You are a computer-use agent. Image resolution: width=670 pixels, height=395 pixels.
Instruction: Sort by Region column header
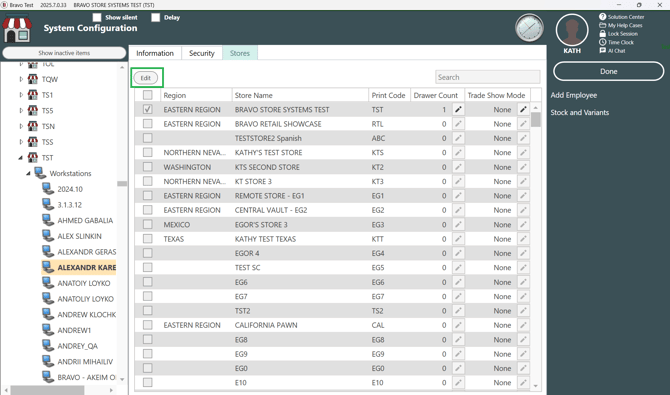(196, 95)
